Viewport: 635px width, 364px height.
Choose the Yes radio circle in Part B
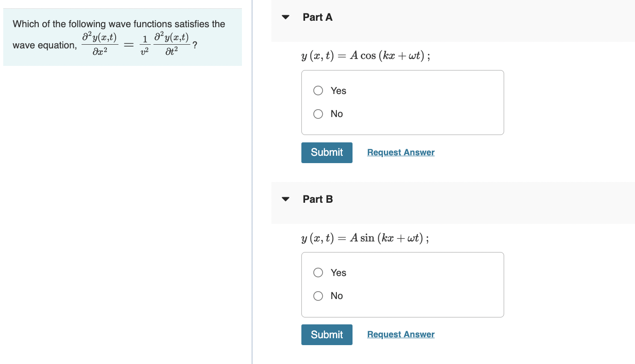coord(318,273)
